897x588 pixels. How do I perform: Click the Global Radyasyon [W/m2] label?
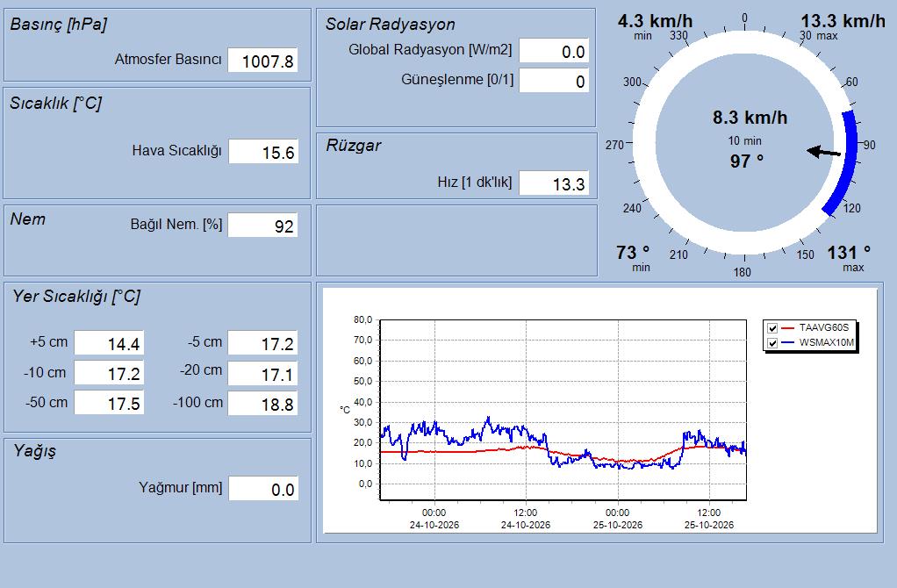430,50
